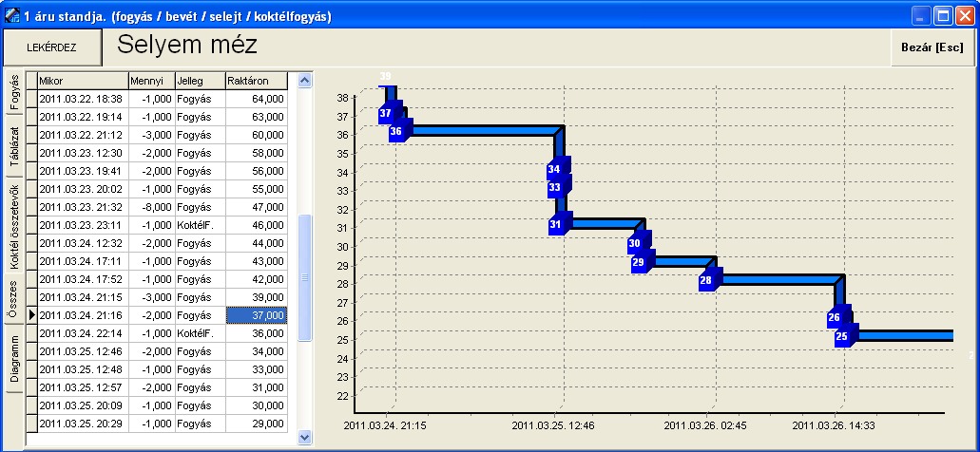Click chart data point labeled 31

coord(558,223)
